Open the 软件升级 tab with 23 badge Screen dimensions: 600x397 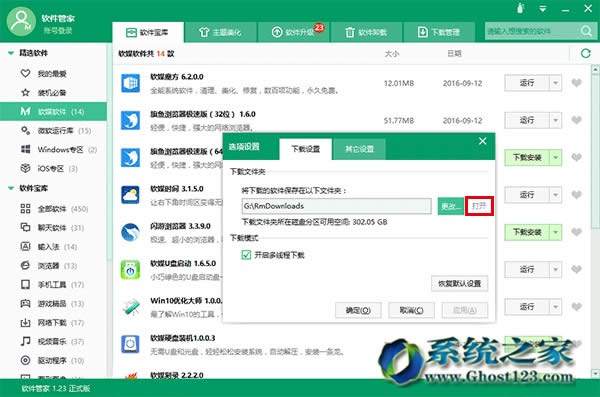click(294, 32)
